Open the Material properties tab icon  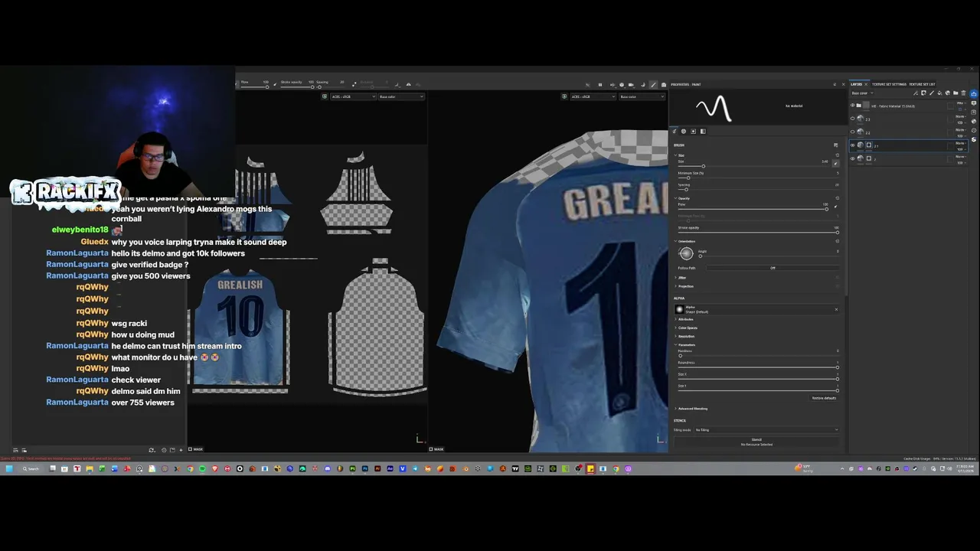pos(703,132)
